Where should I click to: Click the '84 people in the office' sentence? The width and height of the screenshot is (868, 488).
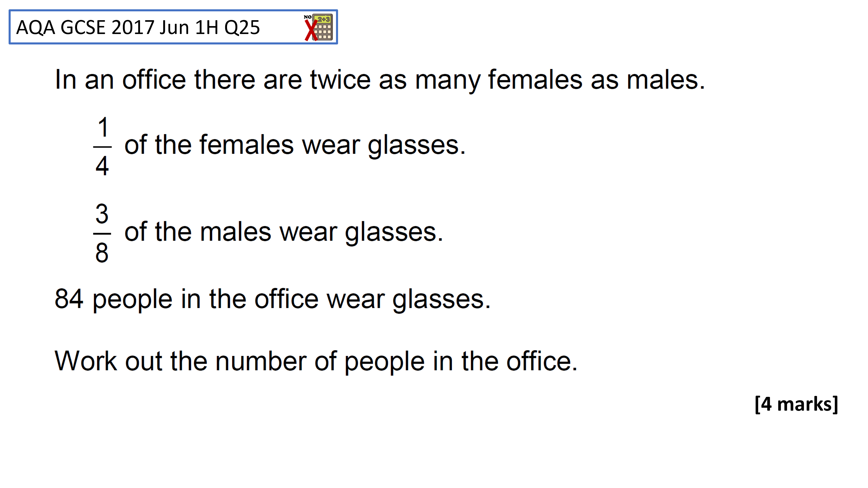pyautogui.click(x=273, y=300)
